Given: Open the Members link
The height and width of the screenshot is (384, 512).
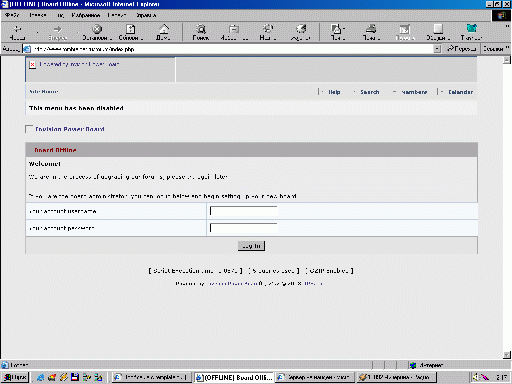Looking at the screenshot, I should click(x=414, y=92).
